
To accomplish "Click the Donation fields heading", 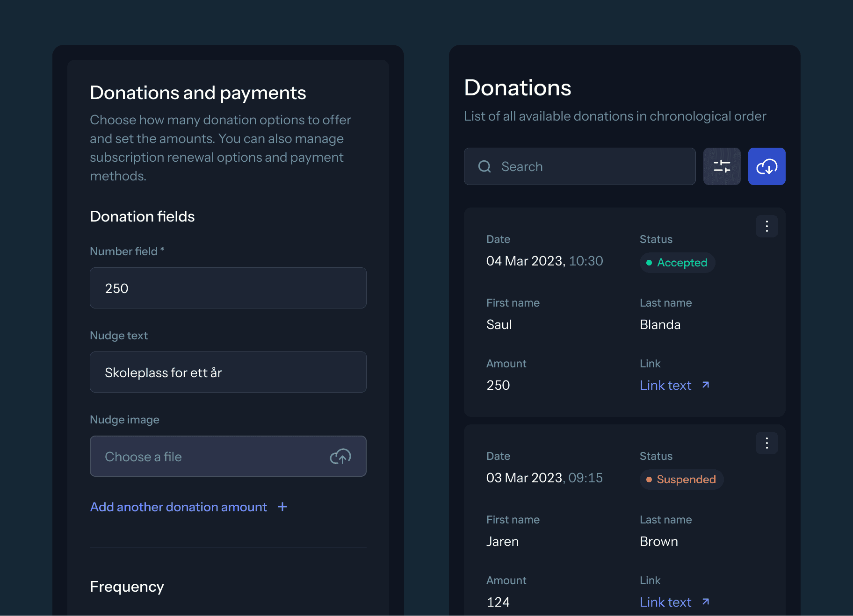I will point(142,216).
